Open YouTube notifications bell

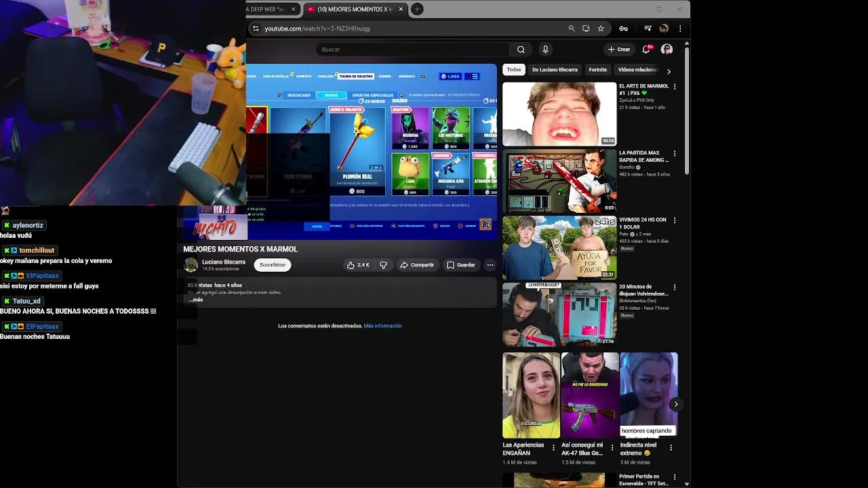point(646,49)
